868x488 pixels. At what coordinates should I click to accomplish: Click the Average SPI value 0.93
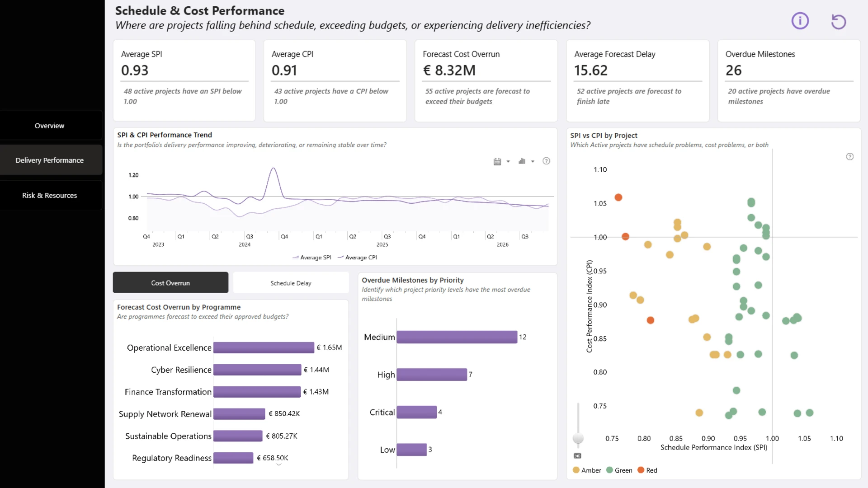point(135,70)
